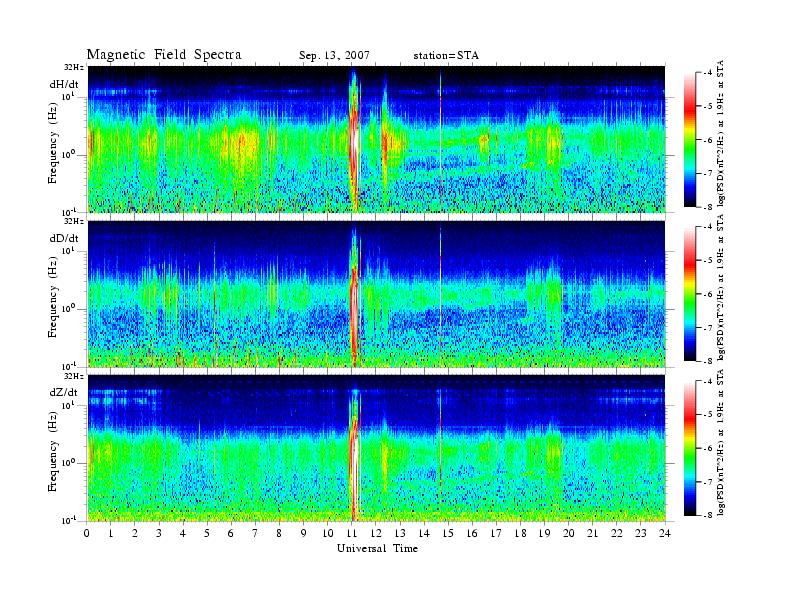Click the Frequency (Hz) label beside dH/dt panel
The height and width of the screenshot is (612, 792).
[x=53, y=142]
